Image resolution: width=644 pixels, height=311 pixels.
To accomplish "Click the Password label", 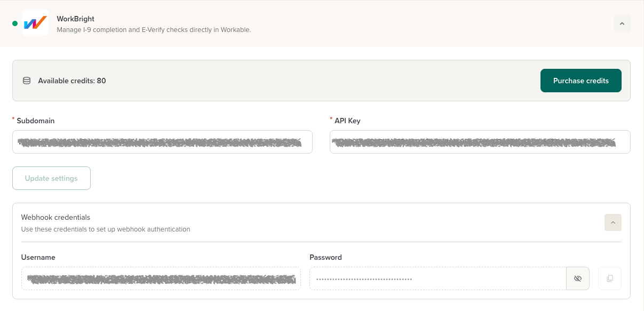I will [x=325, y=257].
